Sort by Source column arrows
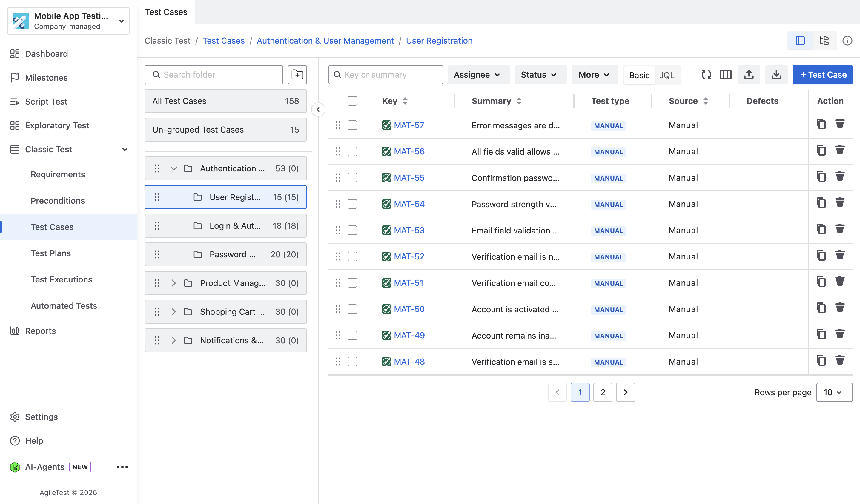 tap(705, 101)
